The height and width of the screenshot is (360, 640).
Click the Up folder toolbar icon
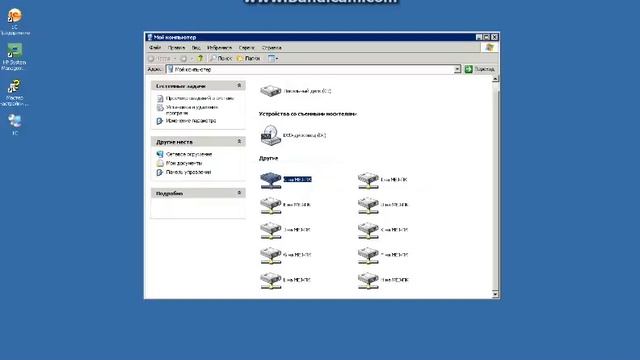pos(200,58)
